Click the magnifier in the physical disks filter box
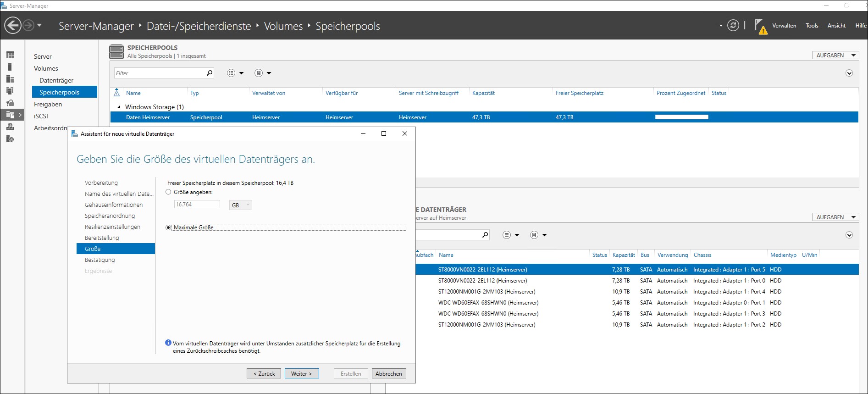868x394 pixels. (x=485, y=235)
